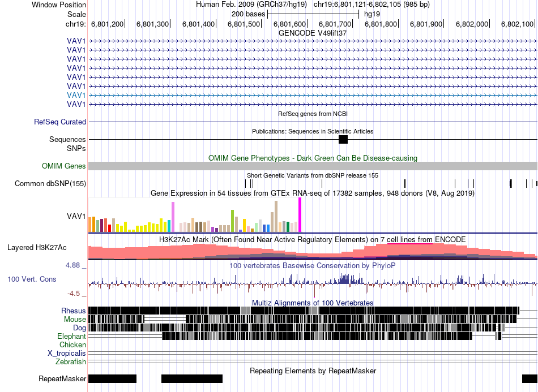The width and height of the screenshot is (538, 392).
Task: Click the 4.88 PhyloP upper limit value
Action: (72, 265)
